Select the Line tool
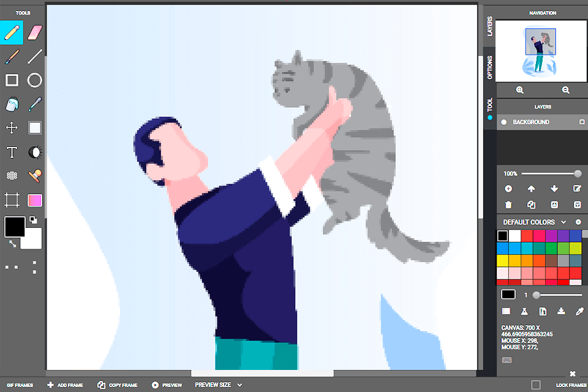588x392 pixels. click(35, 56)
